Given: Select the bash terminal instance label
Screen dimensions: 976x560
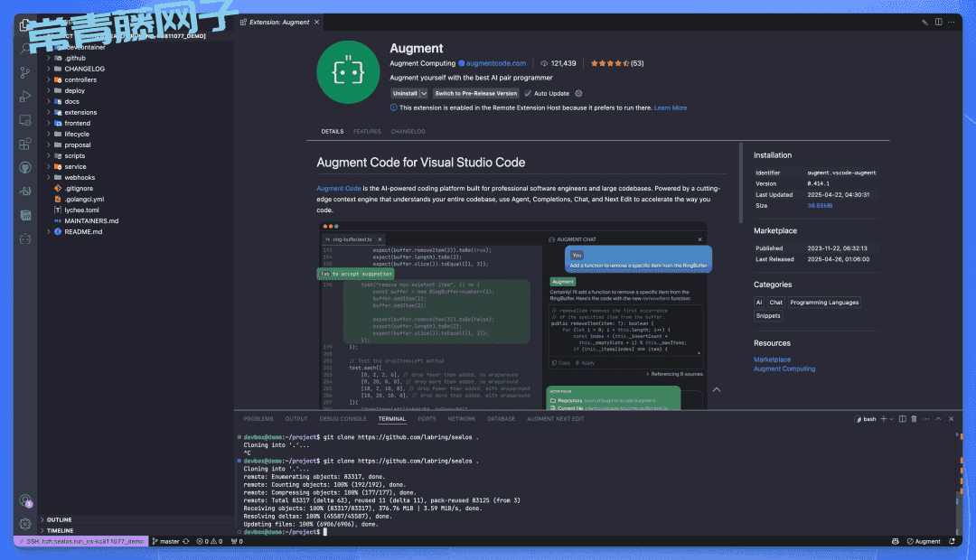Looking at the screenshot, I should pos(865,419).
